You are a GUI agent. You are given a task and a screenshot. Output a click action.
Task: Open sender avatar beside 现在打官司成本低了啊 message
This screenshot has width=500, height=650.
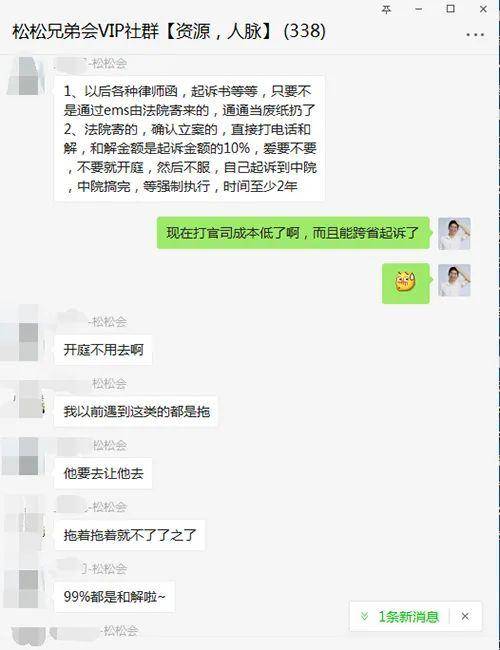point(454,233)
